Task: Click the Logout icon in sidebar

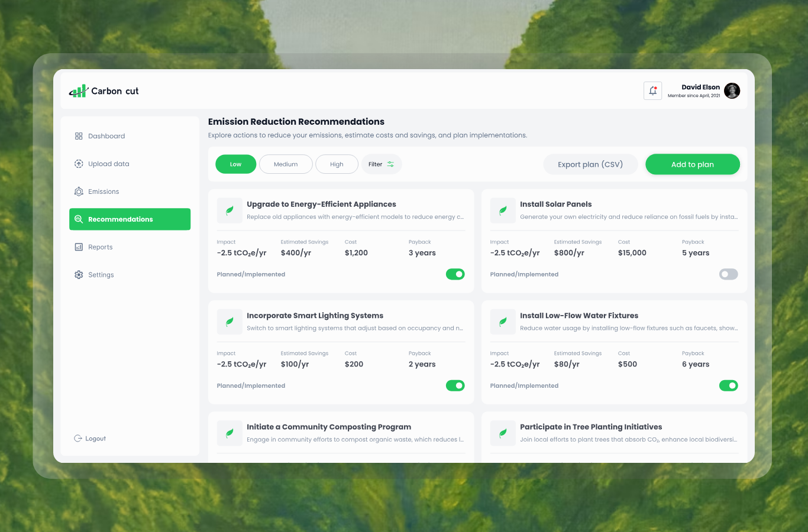Action: coord(78,439)
